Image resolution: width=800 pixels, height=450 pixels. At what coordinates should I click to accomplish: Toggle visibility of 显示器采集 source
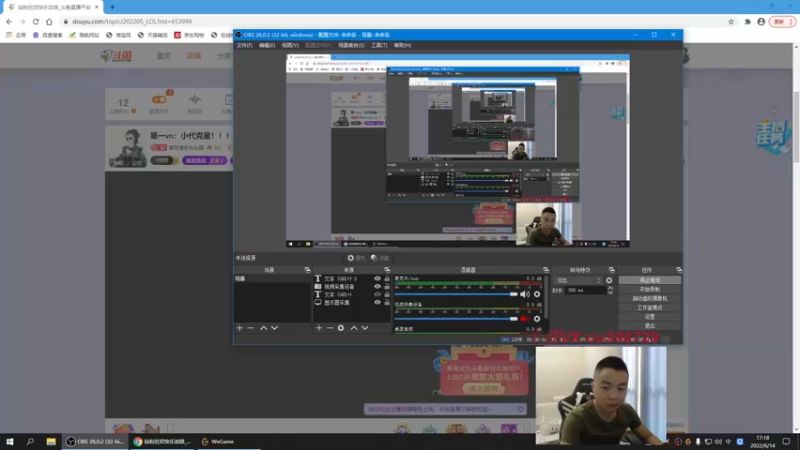coord(377,303)
